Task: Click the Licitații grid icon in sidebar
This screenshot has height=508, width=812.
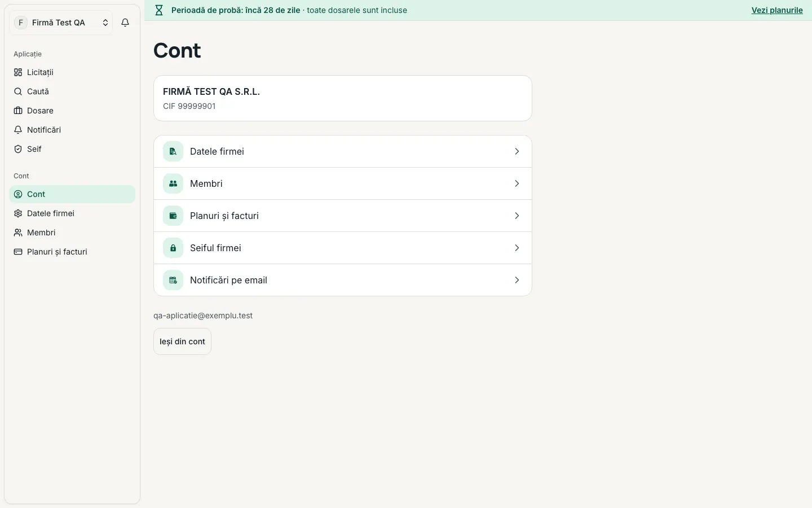Action: 18,72
